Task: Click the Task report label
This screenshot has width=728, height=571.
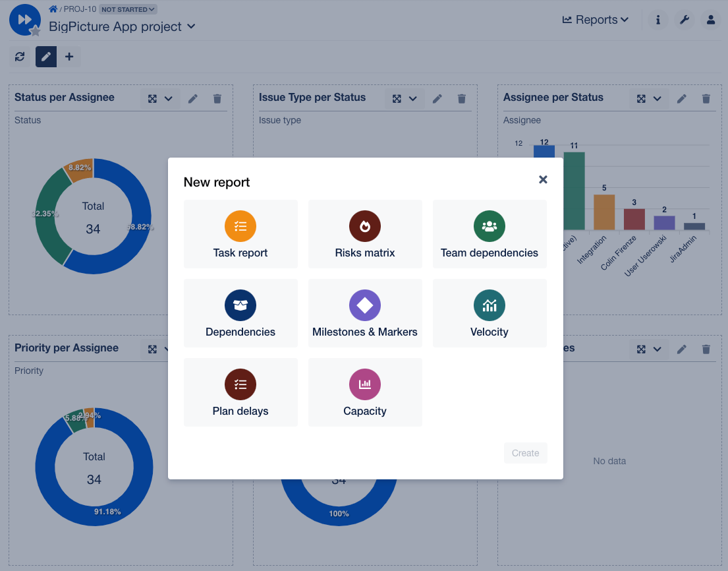Action: tap(240, 253)
